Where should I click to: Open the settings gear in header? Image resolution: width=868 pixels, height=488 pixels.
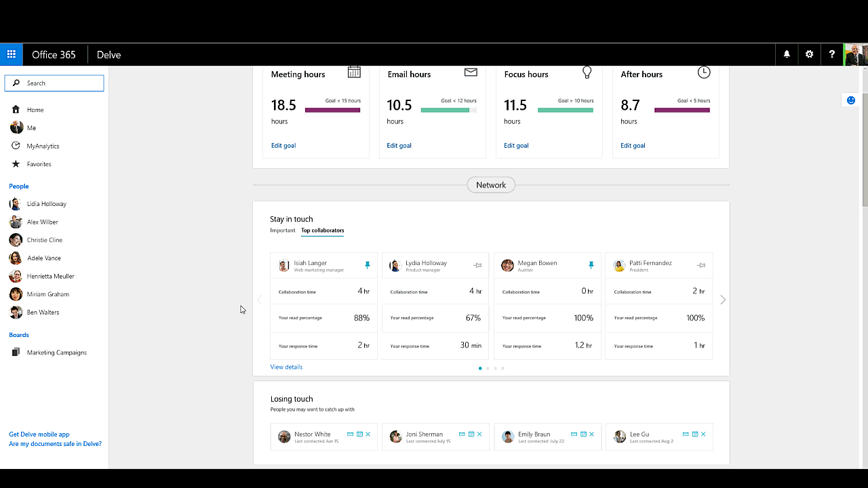click(809, 54)
